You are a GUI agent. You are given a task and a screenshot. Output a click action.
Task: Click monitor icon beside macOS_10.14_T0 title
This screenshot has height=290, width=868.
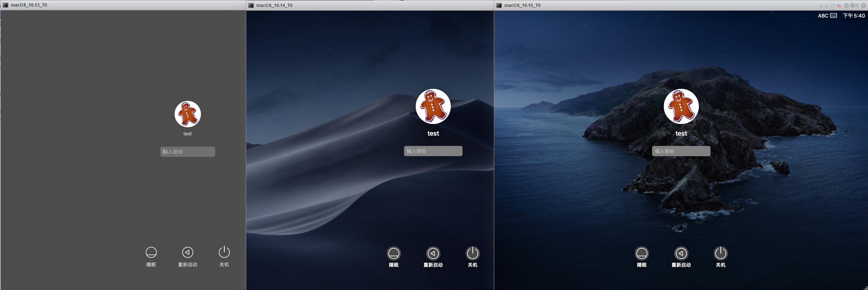click(x=251, y=5)
